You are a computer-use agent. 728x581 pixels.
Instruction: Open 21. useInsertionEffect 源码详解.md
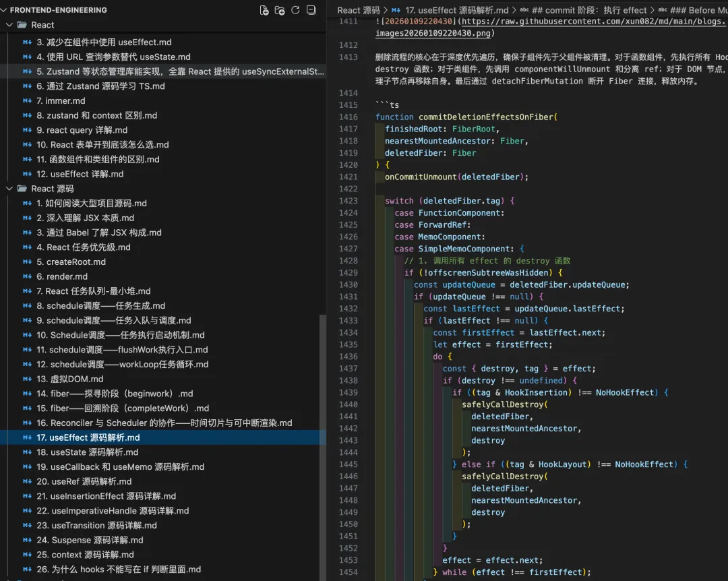pyautogui.click(x=163, y=495)
